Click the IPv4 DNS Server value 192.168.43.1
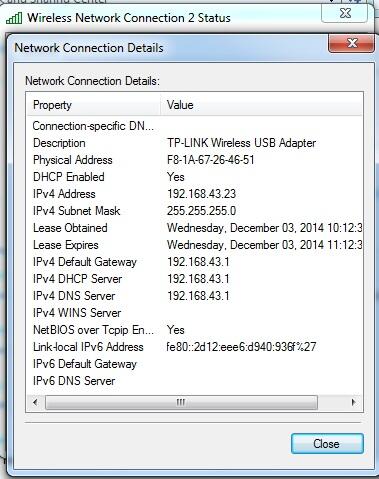The image size is (379, 479). [x=198, y=296]
